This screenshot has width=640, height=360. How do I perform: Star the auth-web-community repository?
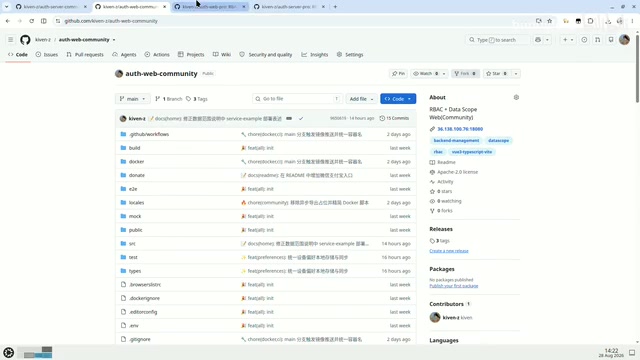(x=496, y=73)
